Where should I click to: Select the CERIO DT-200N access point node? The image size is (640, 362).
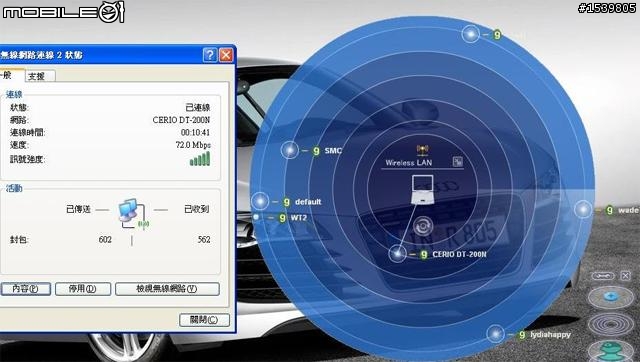click(x=397, y=253)
